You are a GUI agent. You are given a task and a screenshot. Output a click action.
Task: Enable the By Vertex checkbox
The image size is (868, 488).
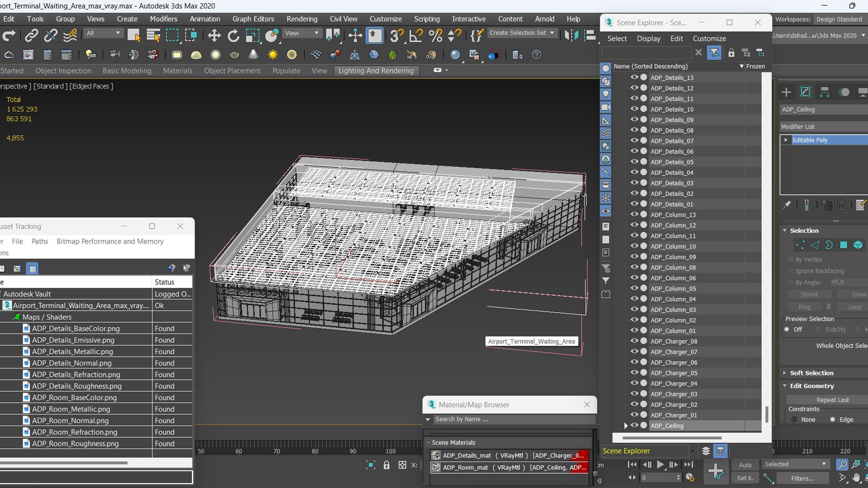point(791,259)
